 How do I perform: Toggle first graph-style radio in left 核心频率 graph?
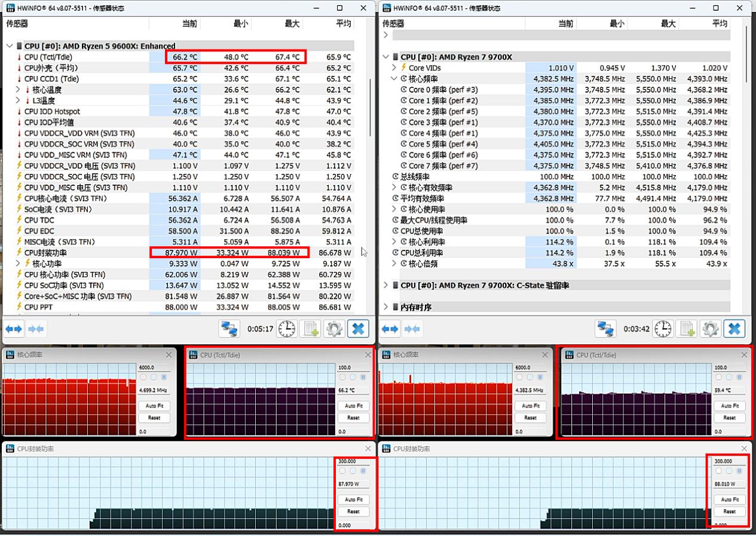point(143,378)
